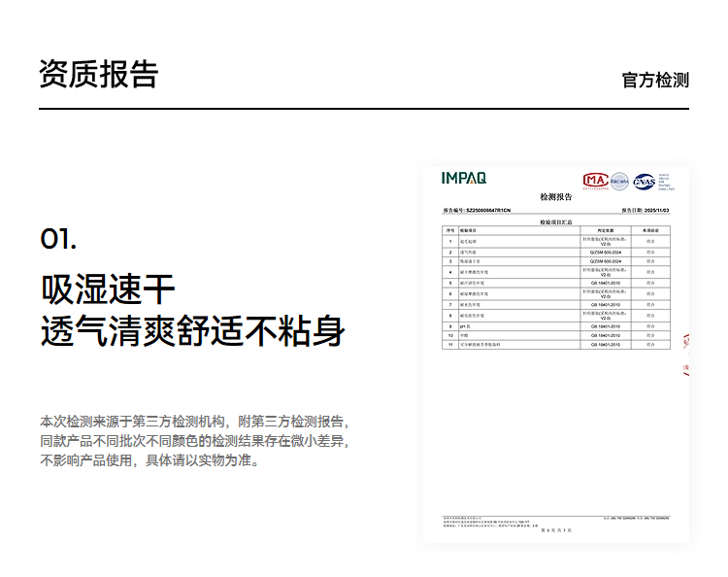This screenshot has height=577, width=728.
Task: Click the third-party testing disclaimer paragraph
Action: (x=193, y=441)
